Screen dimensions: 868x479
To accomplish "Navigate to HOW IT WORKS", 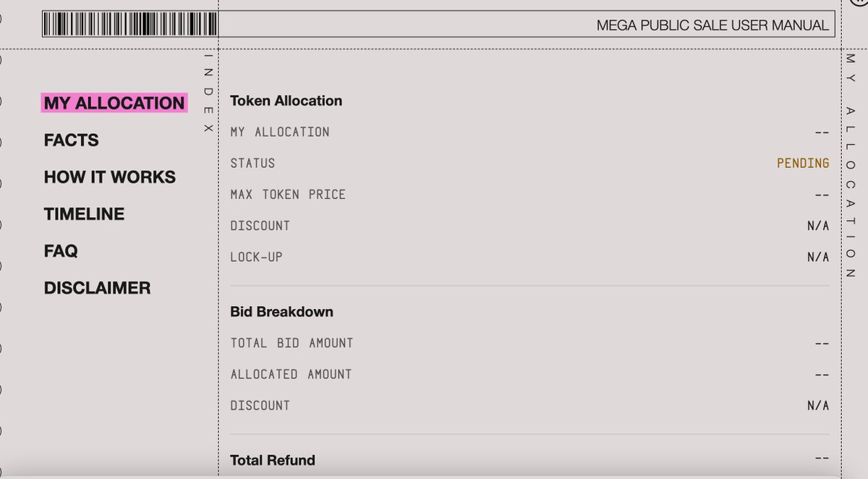I will tap(110, 177).
